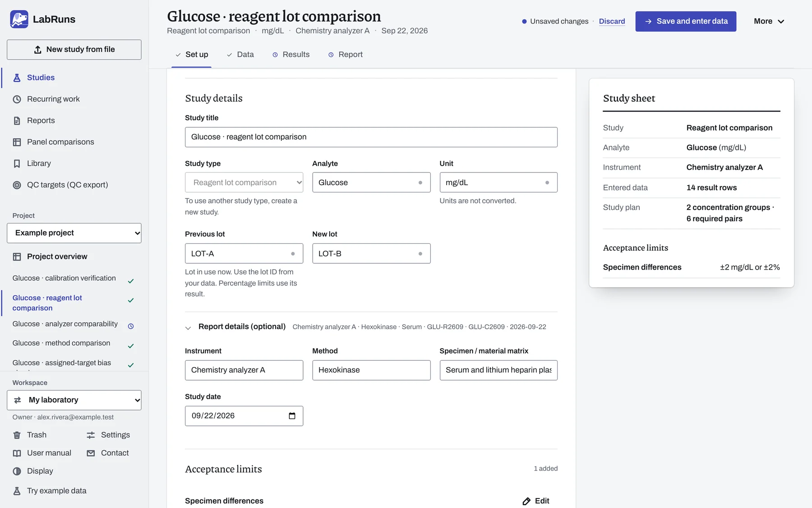The width and height of the screenshot is (812, 508).
Task: Collapse the Report details (optional) section
Action: point(188,327)
